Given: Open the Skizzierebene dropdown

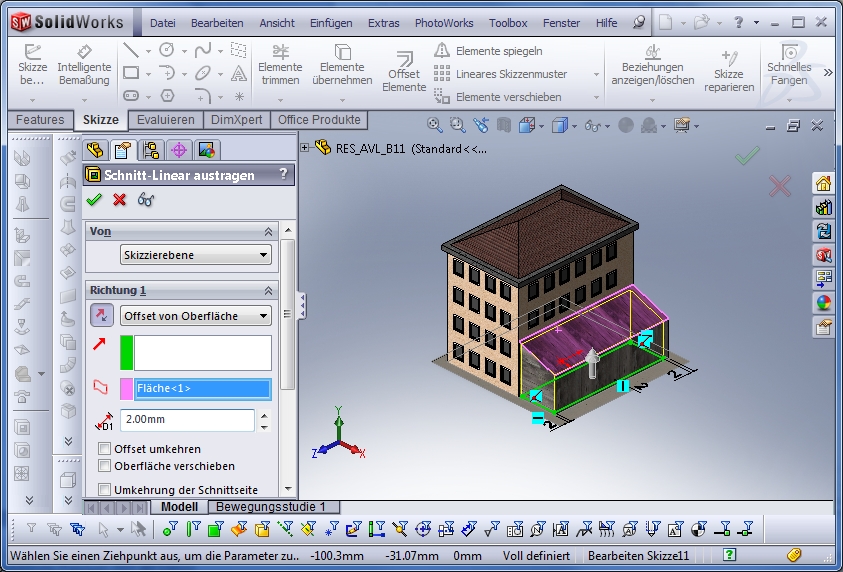Looking at the screenshot, I should click(x=195, y=255).
